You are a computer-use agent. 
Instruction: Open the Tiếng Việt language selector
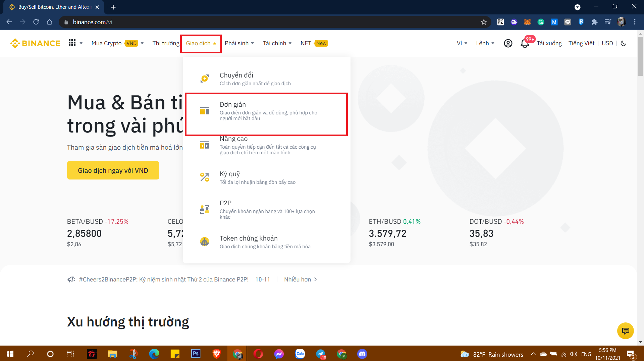[x=581, y=43]
